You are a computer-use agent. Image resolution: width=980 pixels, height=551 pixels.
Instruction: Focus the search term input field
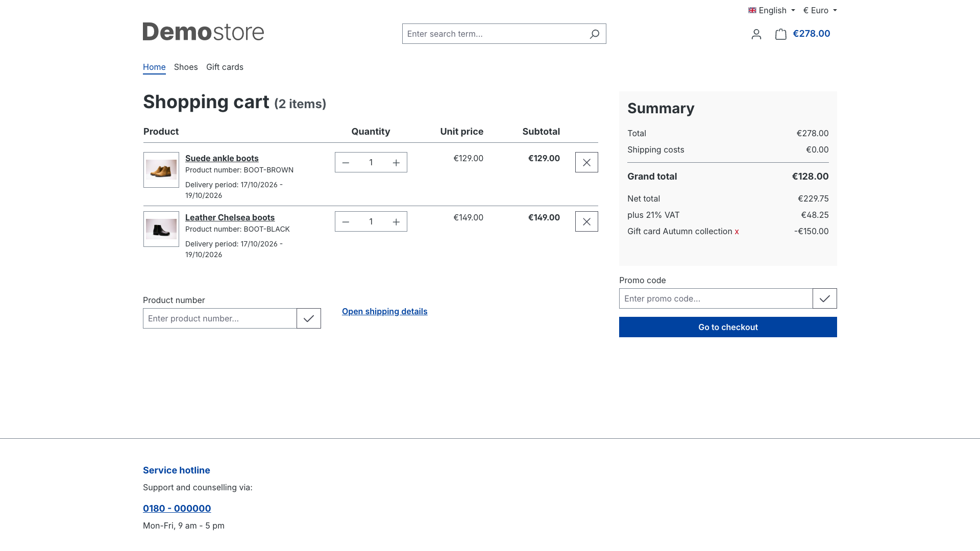coord(493,34)
